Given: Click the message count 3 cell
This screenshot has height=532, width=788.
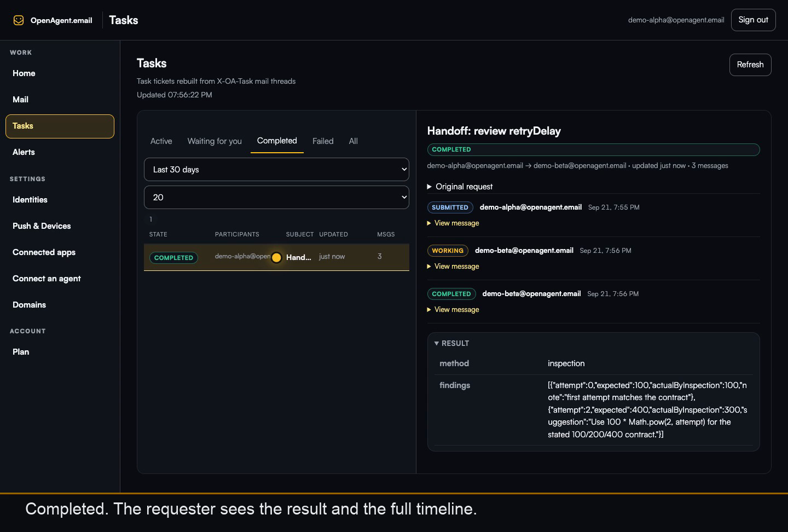Looking at the screenshot, I should click(x=380, y=257).
